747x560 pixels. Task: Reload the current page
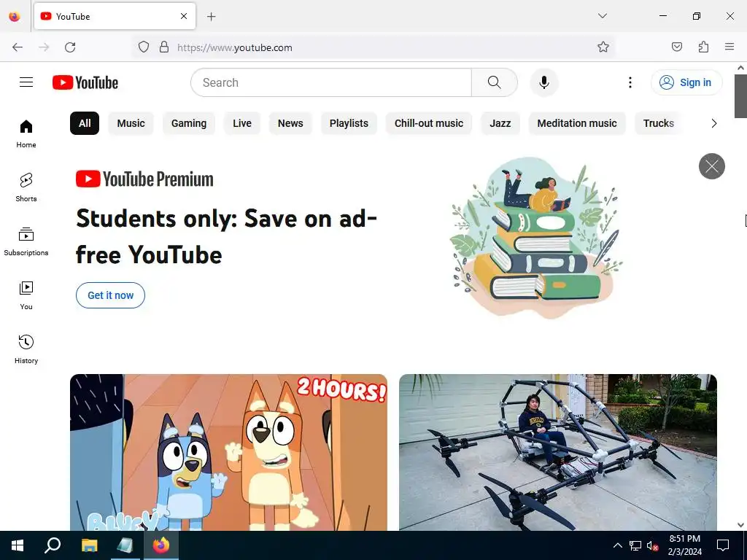click(70, 47)
